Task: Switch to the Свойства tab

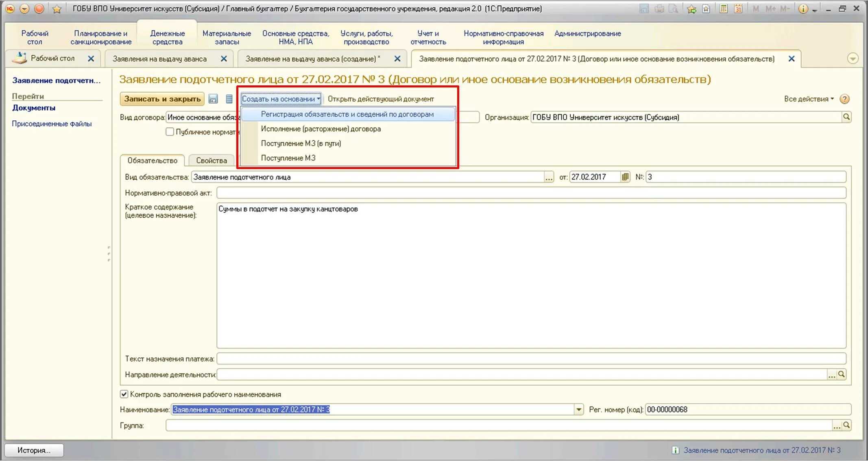Action: pyautogui.click(x=212, y=161)
